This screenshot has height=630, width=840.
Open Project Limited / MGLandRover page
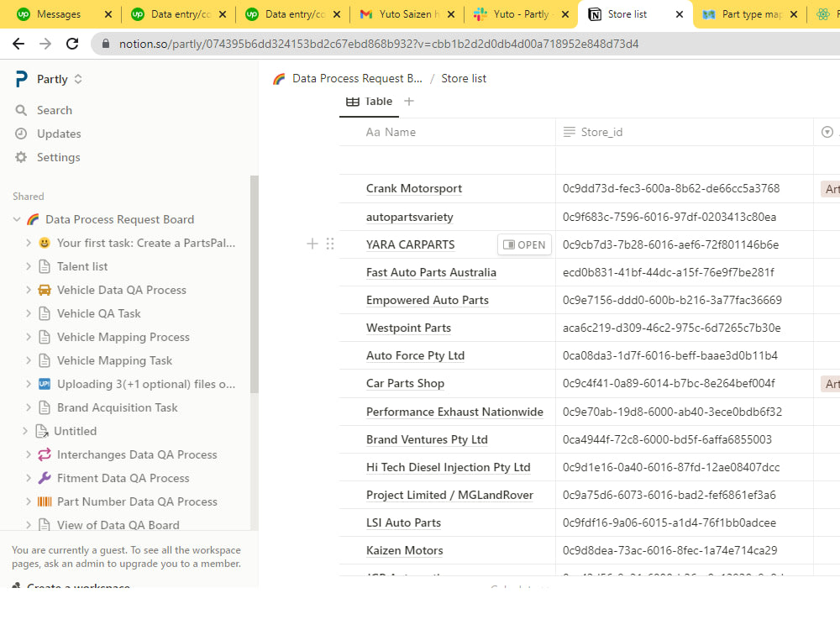click(449, 495)
